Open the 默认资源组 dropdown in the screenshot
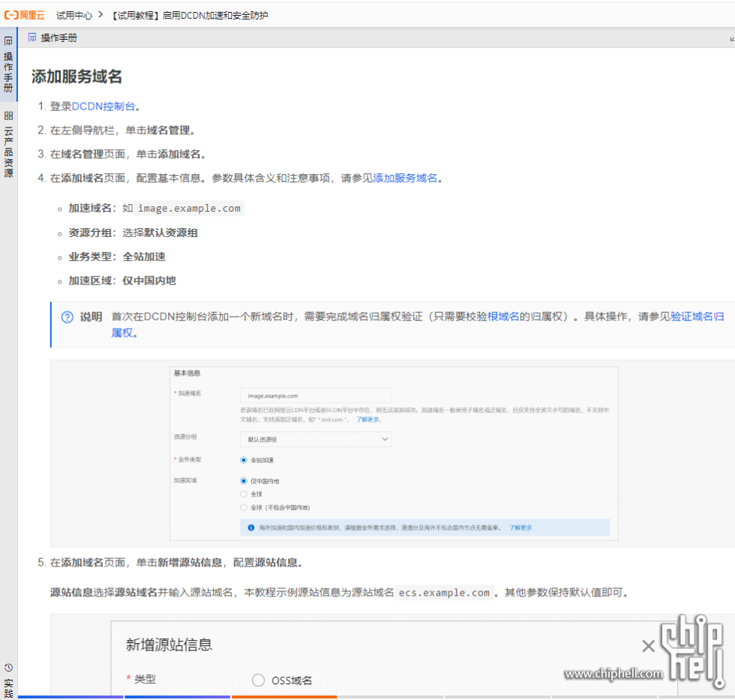735x700 pixels. (316, 440)
